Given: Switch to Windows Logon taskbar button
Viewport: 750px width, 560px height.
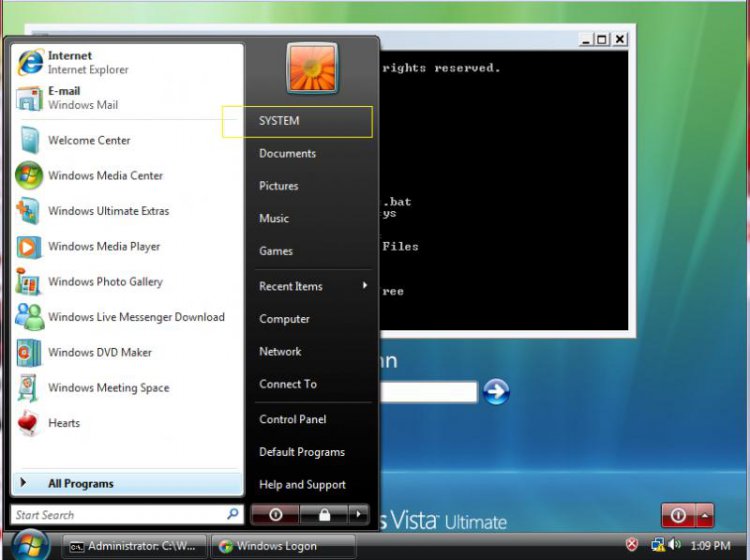Looking at the screenshot, I should (283, 546).
